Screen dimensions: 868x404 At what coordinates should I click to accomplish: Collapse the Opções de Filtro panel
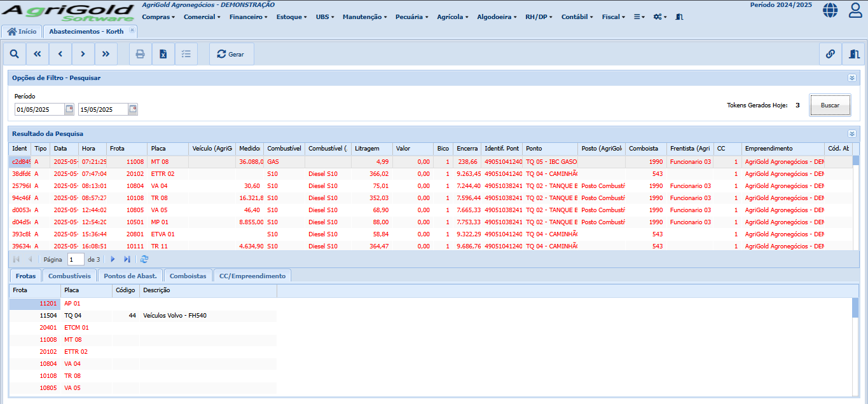click(852, 78)
